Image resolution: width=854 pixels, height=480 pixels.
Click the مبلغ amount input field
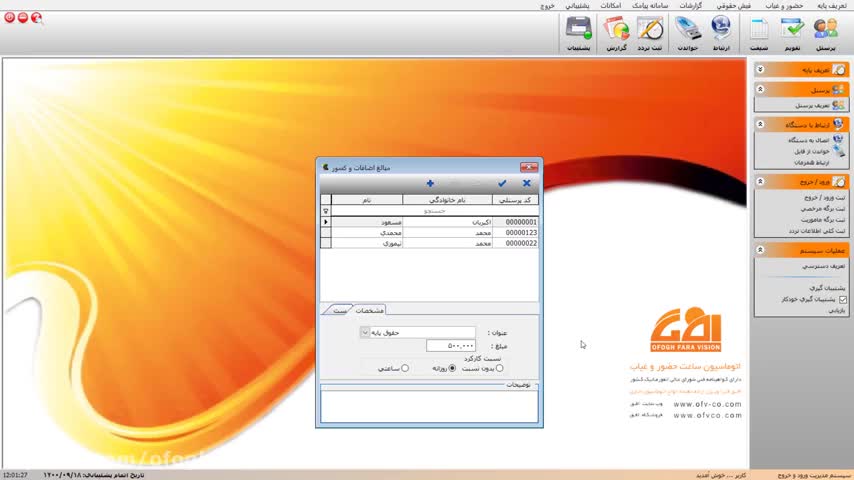coord(450,346)
